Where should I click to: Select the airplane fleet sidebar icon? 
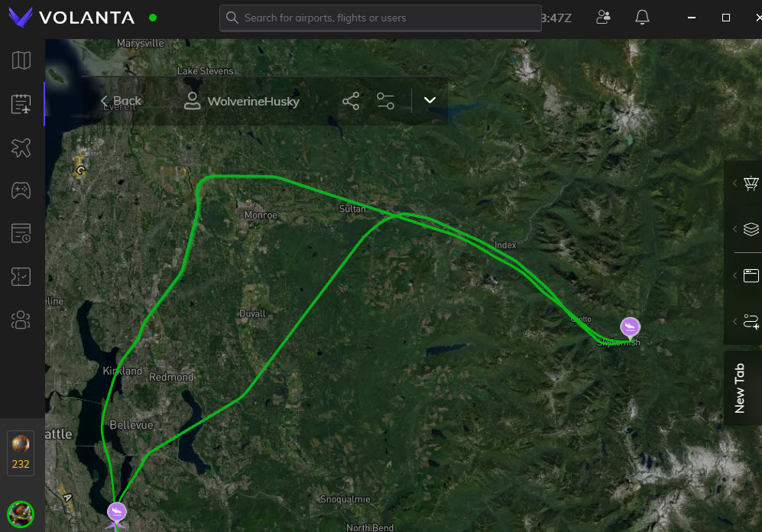click(21, 148)
